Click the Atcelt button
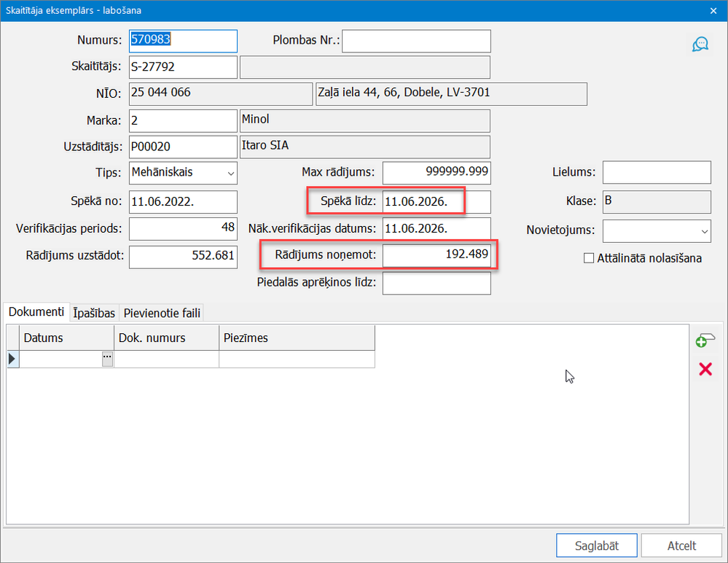728x563 pixels. (x=681, y=545)
